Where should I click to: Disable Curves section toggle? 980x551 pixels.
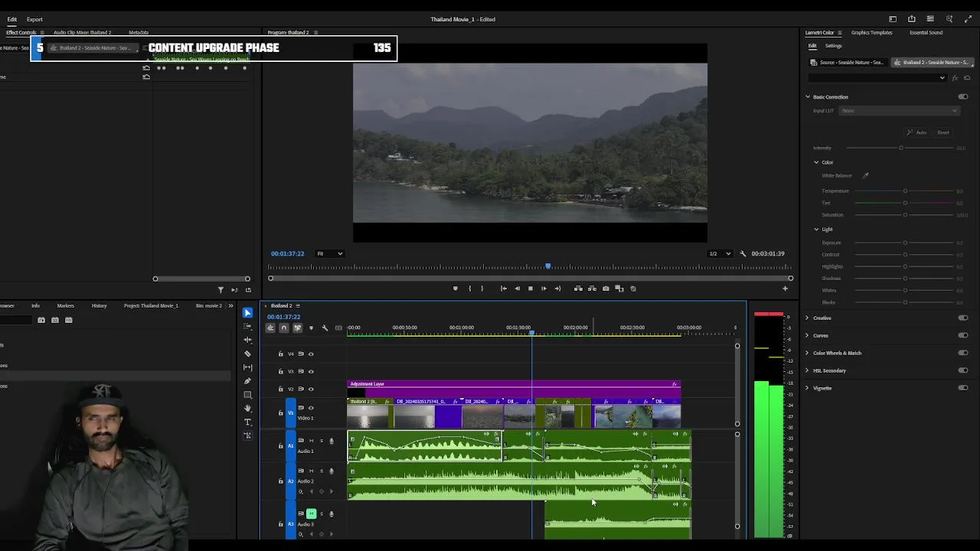click(963, 336)
